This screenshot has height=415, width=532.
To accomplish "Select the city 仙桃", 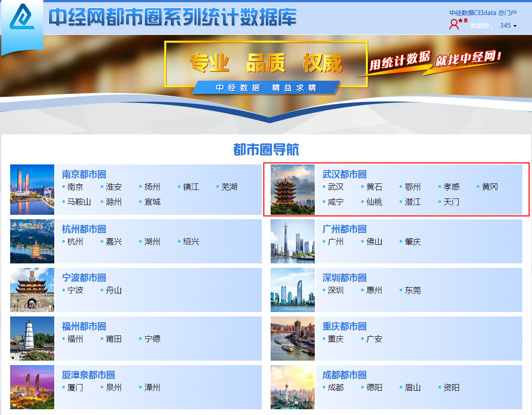I will coord(374,202).
